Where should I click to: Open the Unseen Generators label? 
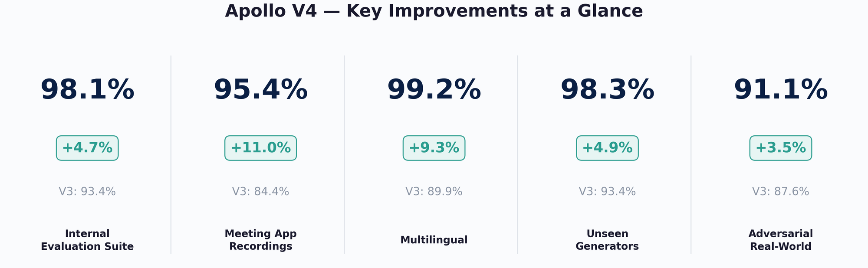point(607,240)
